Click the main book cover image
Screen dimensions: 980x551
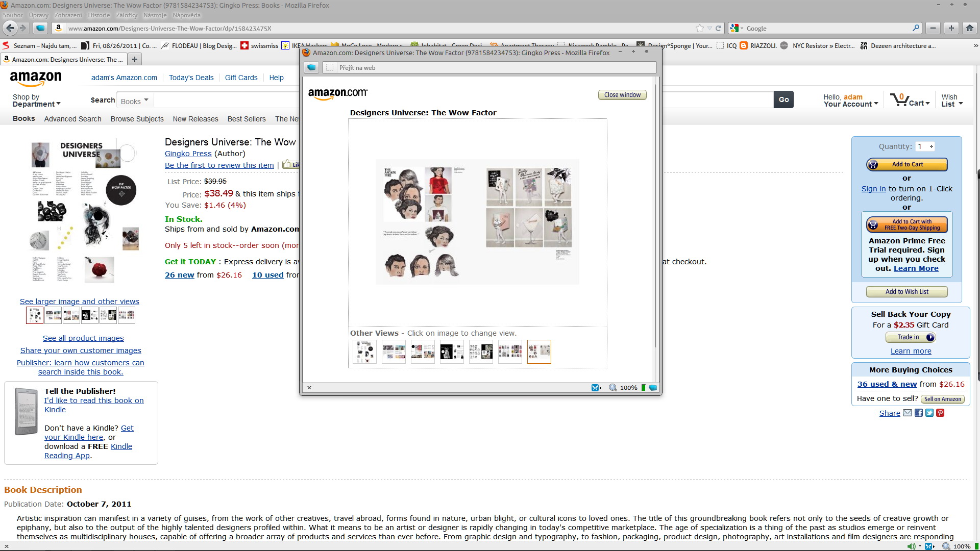pos(84,212)
